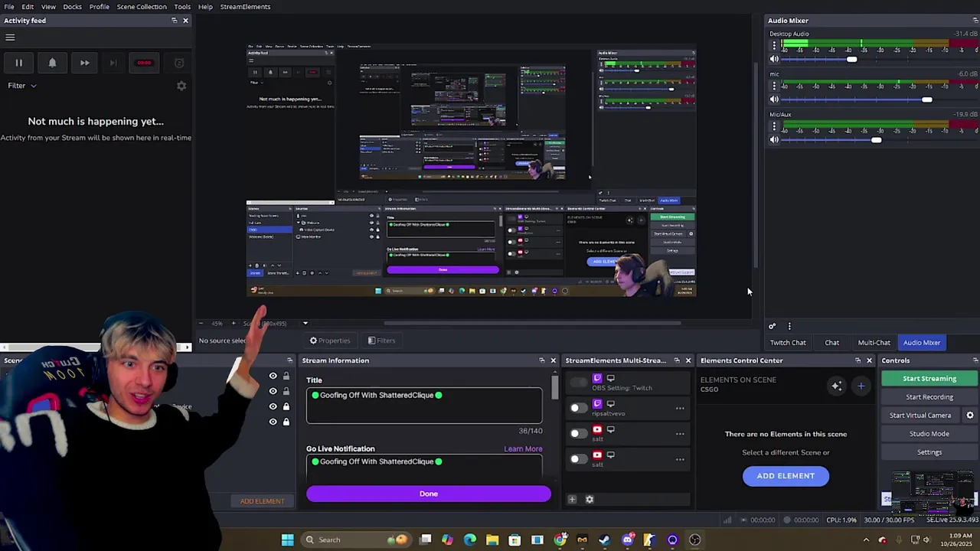The height and width of the screenshot is (551, 980).
Task: Open Discord from taskbar
Action: pyautogui.click(x=628, y=540)
